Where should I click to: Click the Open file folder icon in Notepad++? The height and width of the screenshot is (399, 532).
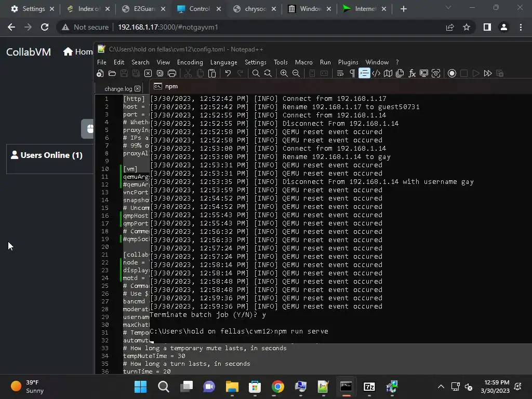point(112,73)
